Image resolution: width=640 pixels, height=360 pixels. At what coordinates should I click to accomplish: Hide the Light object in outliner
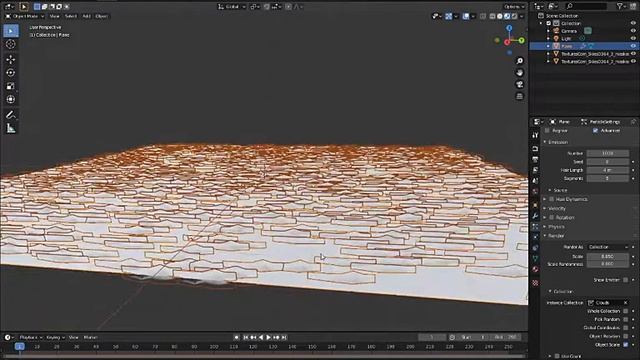(633, 38)
